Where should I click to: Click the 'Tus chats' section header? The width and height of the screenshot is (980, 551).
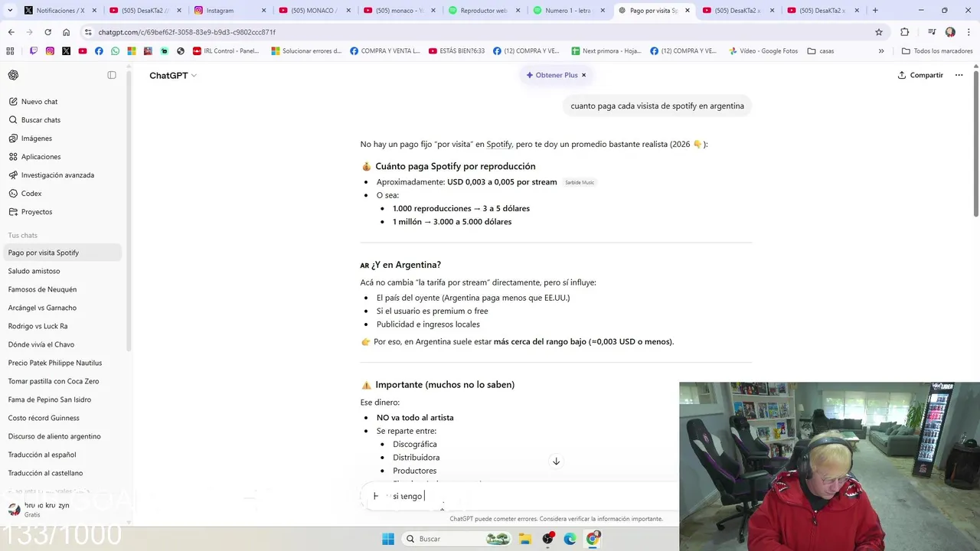point(23,236)
